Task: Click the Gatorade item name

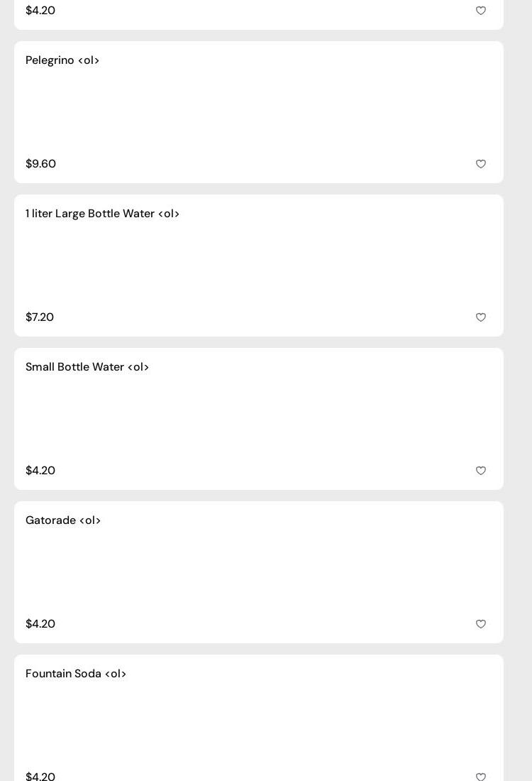Action: coord(63,520)
